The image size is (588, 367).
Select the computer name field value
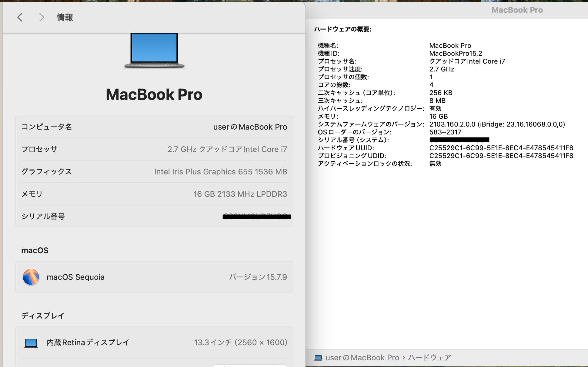250,127
